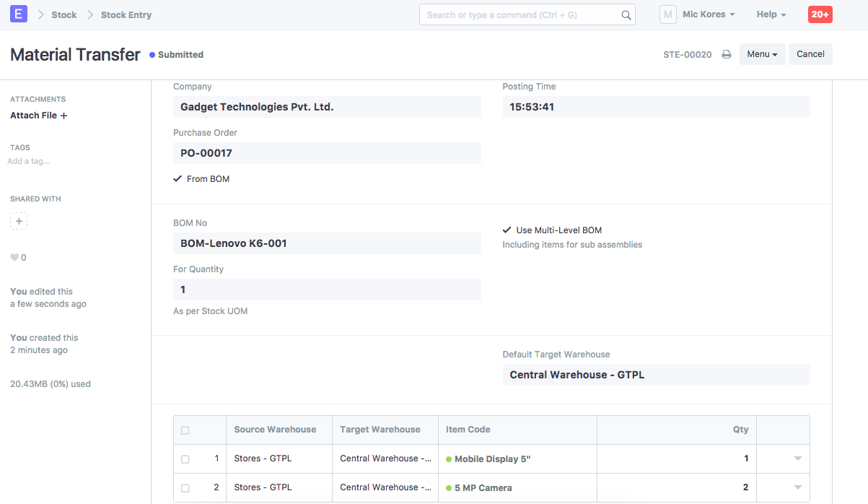Screen dimensions: 868x504
Task: Click the Mic Kores user avatar icon
Action: point(667,14)
